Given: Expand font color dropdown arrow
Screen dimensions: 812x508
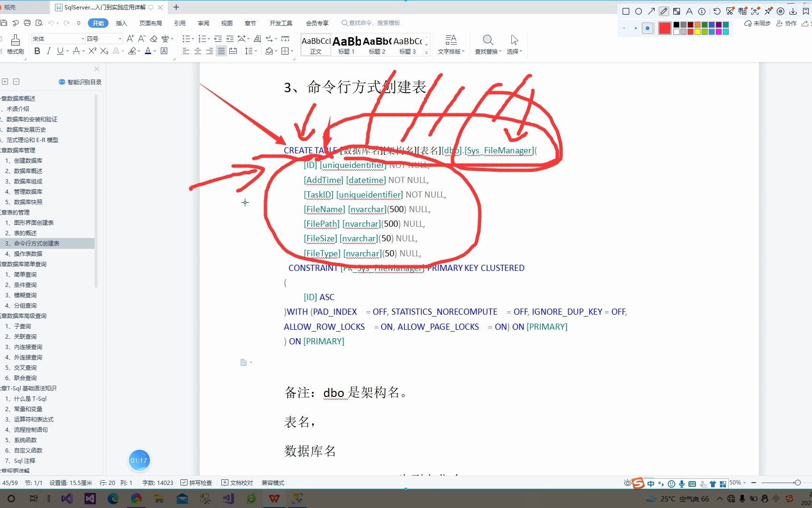Looking at the screenshot, I should pyautogui.click(x=155, y=51).
